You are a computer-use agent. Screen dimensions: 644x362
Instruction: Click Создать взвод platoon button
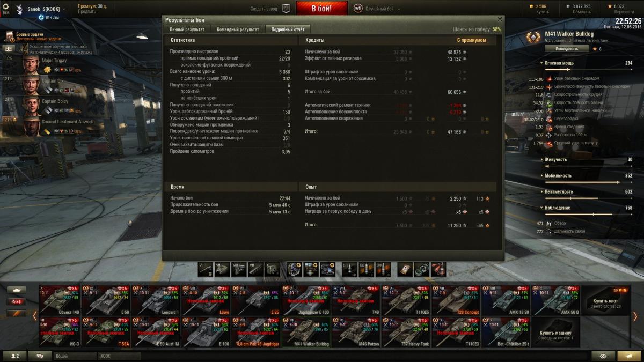(265, 9)
